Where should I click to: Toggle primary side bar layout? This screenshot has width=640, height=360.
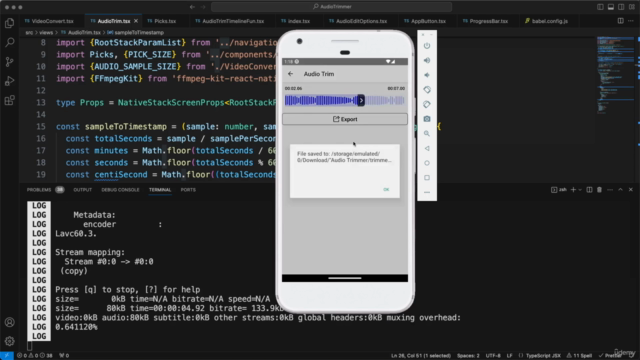tap(600, 7)
